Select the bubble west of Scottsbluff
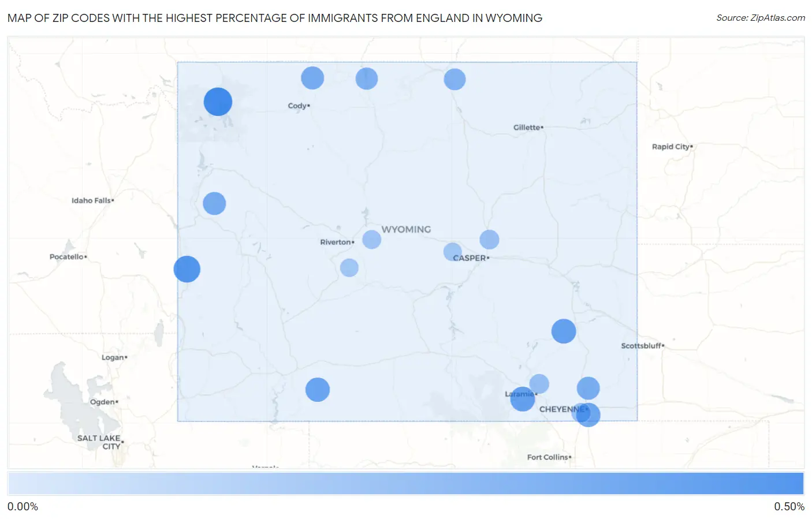812x519 pixels. [x=564, y=331]
